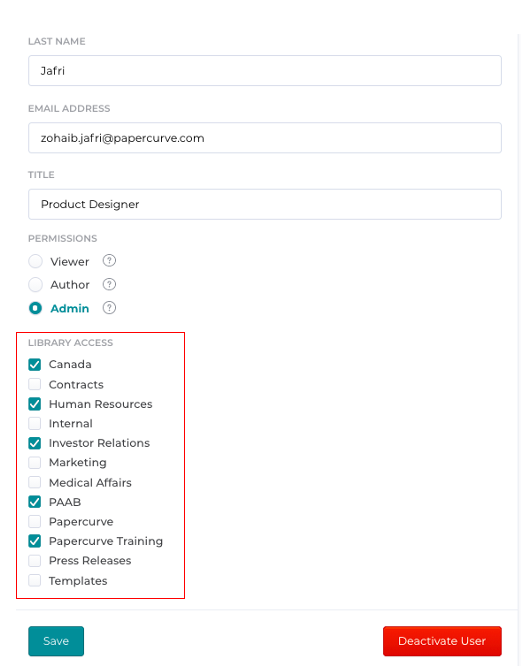Click the Deactivate User button

point(442,641)
